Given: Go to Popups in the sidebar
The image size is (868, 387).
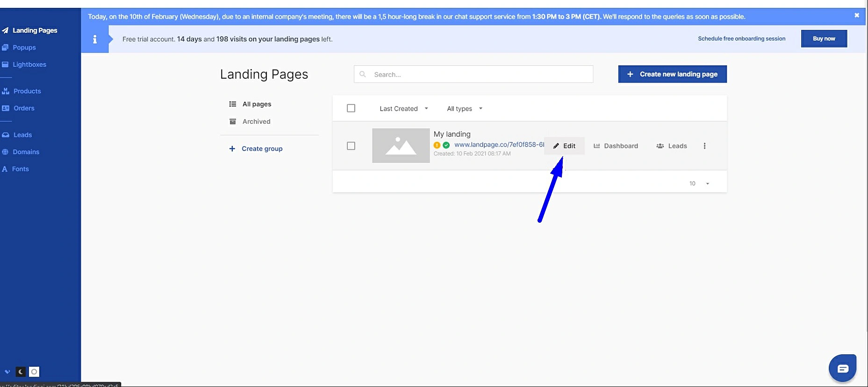Looking at the screenshot, I should 24,48.
